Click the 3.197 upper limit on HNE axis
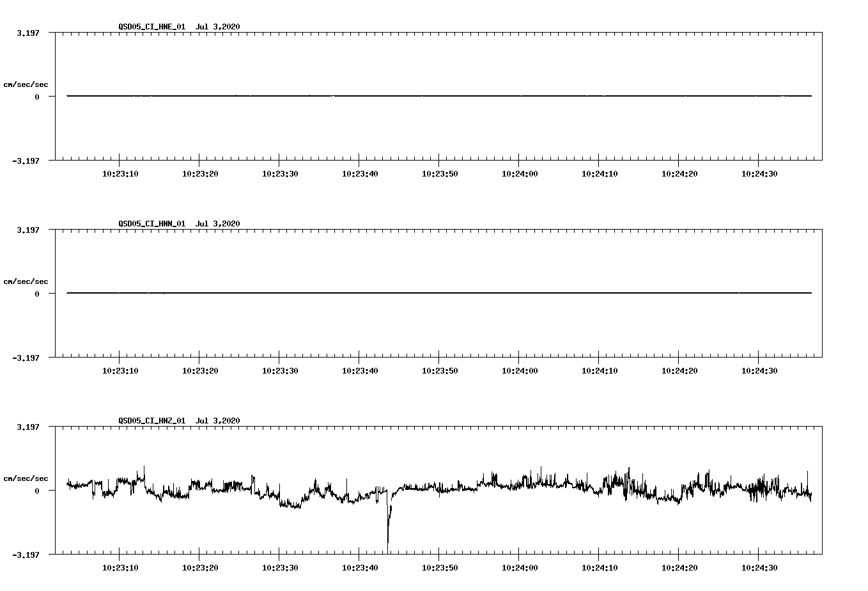868x591 pixels. coord(28,33)
